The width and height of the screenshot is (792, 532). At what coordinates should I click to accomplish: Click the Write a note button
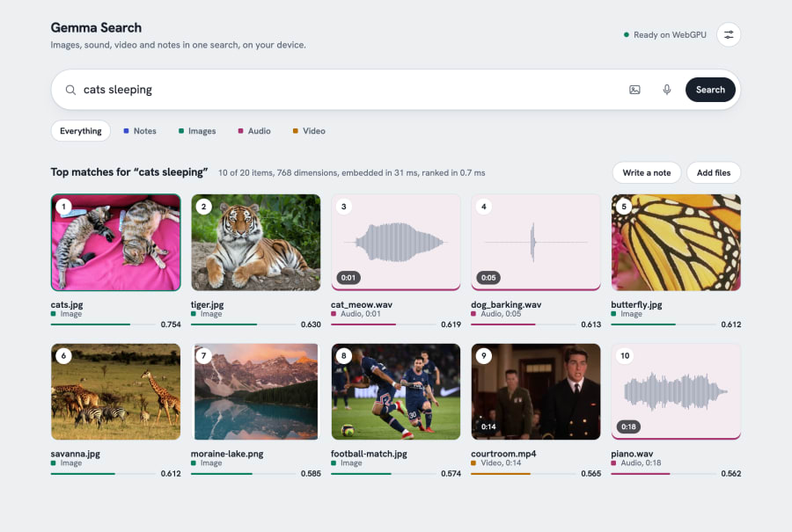pos(647,172)
